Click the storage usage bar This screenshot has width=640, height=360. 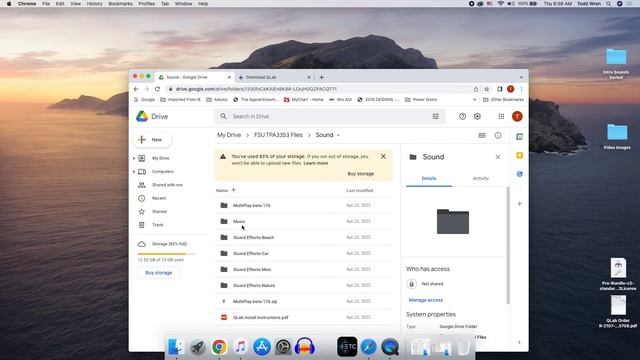[x=167, y=254]
